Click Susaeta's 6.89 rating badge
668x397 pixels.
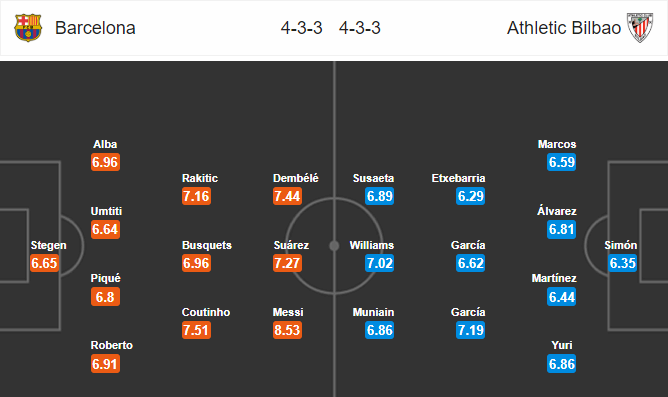(380, 196)
